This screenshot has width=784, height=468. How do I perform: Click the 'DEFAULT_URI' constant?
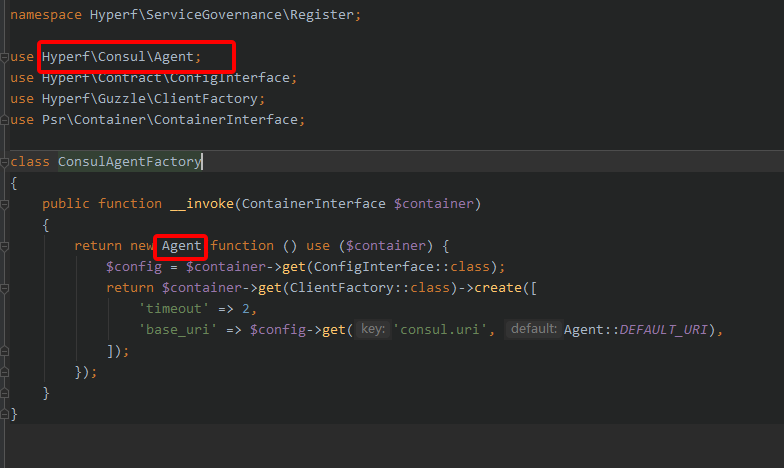[664, 330]
